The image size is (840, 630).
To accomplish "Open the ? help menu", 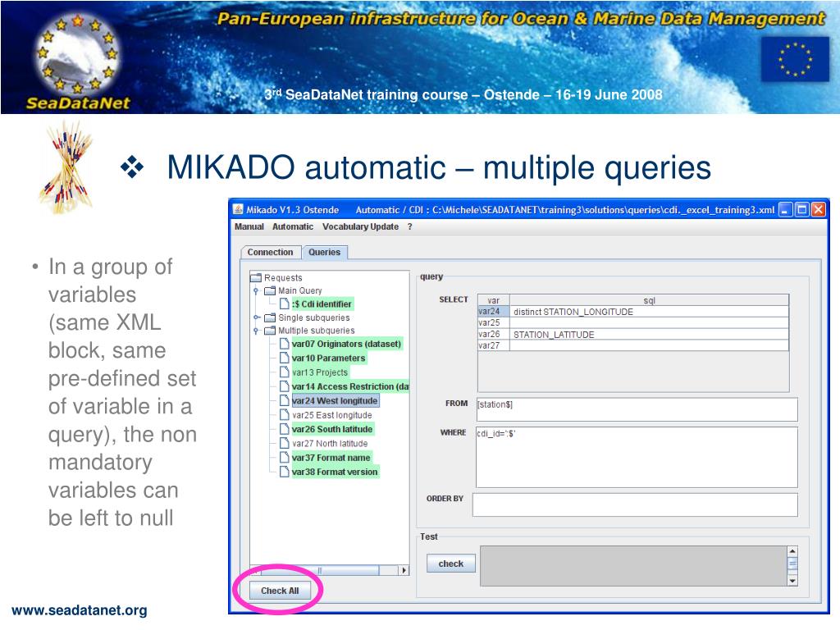I will pos(410,226).
